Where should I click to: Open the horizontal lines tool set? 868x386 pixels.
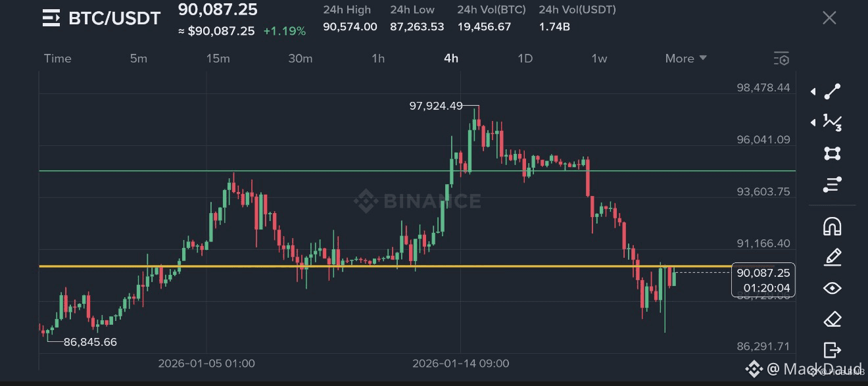tap(832, 185)
